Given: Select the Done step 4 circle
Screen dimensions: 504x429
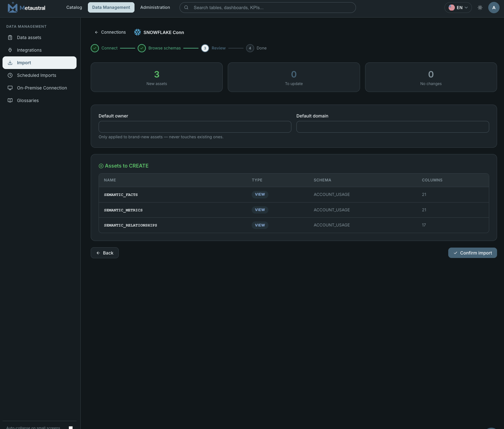Looking at the screenshot, I should (x=250, y=48).
